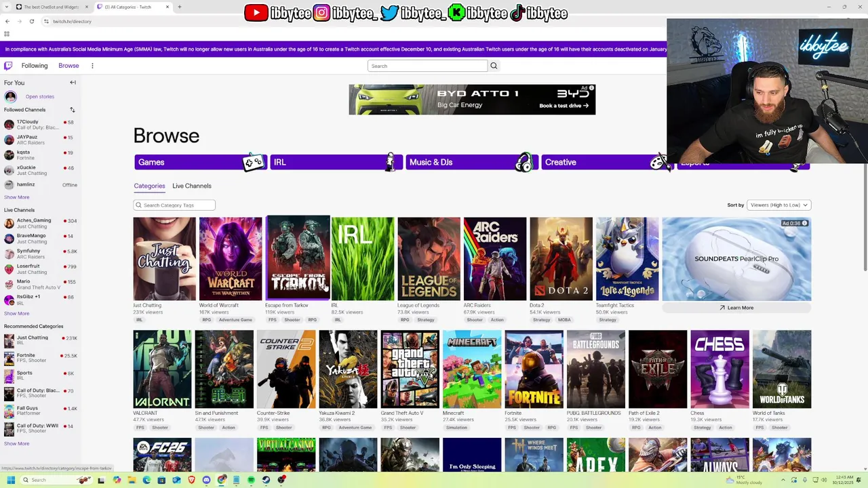Open the Escape from Tarkov cover
This screenshot has height=488, width=868.
297,258
